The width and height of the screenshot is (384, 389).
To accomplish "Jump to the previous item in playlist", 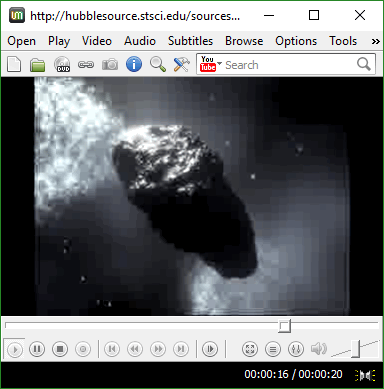I will point(112,349).
